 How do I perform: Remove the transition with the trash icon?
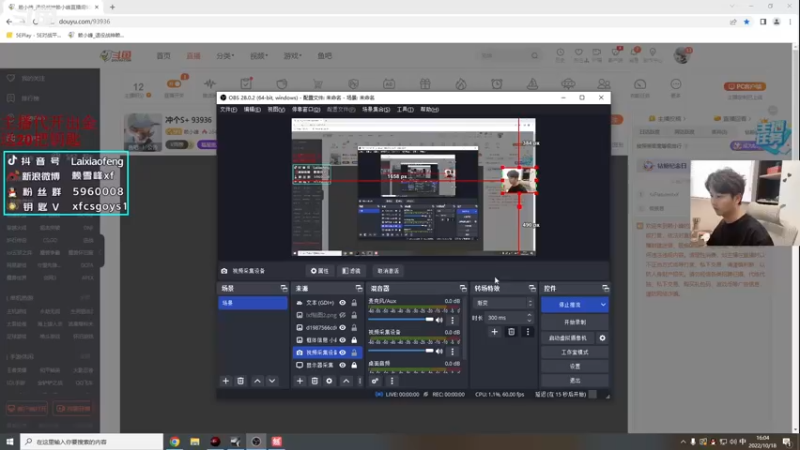pyautogui.click(x=511, y=332)
